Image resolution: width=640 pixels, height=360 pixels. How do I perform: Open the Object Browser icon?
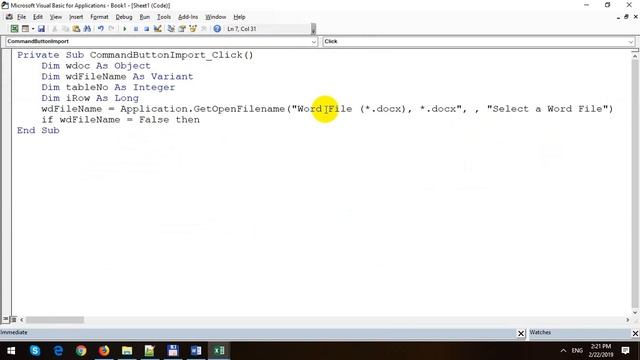pyautogui.click(x=193, y=29)
